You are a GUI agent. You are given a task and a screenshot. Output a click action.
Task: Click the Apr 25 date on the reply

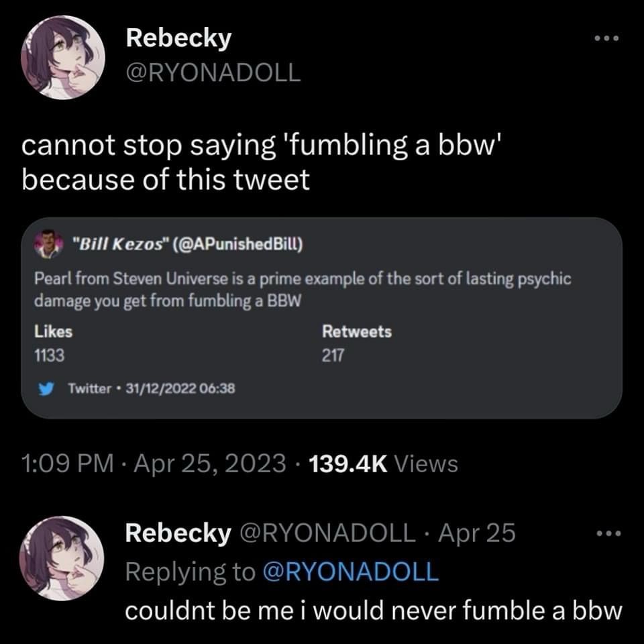(x=477, y=534)
